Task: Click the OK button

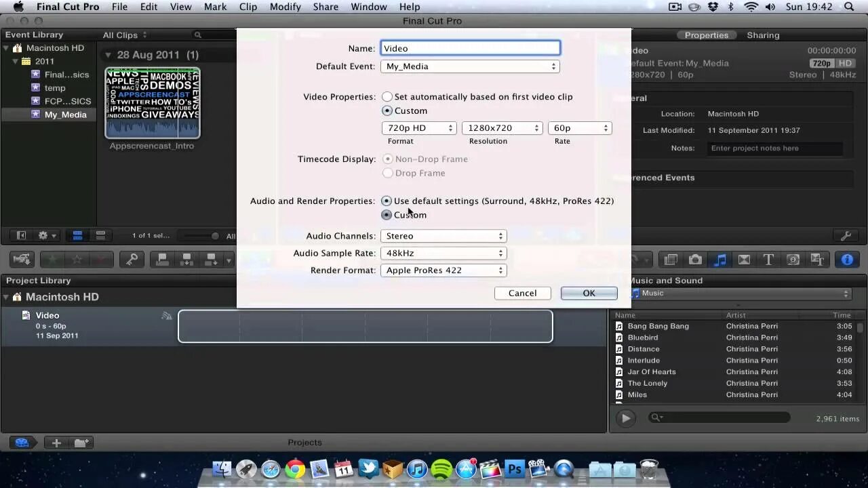Action: 589,293
